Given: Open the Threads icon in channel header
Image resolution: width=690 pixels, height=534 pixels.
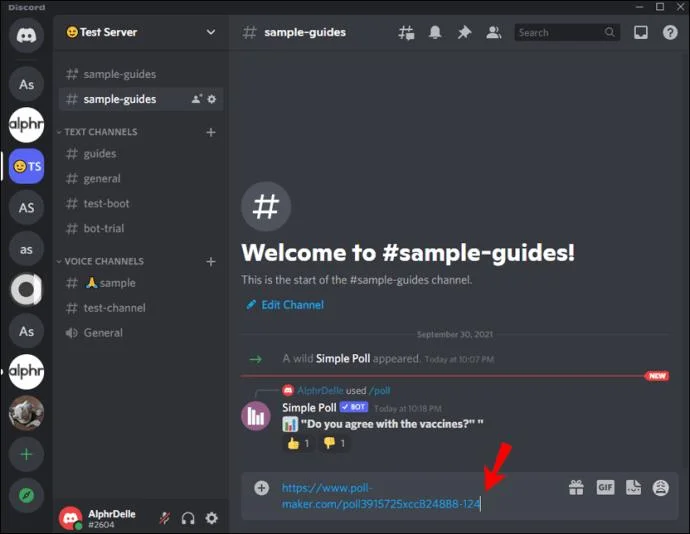Looking at the screenshot, I should [x=406, y=33].
